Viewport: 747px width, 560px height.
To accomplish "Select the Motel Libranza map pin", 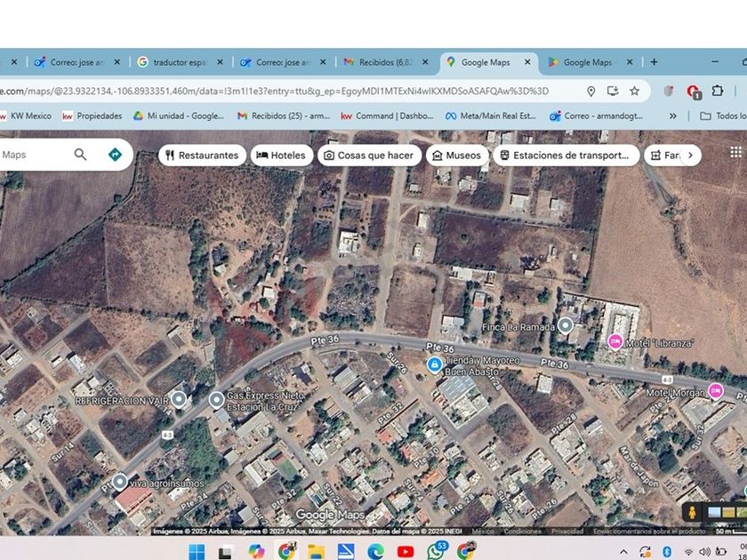I will tap(614, 342).
